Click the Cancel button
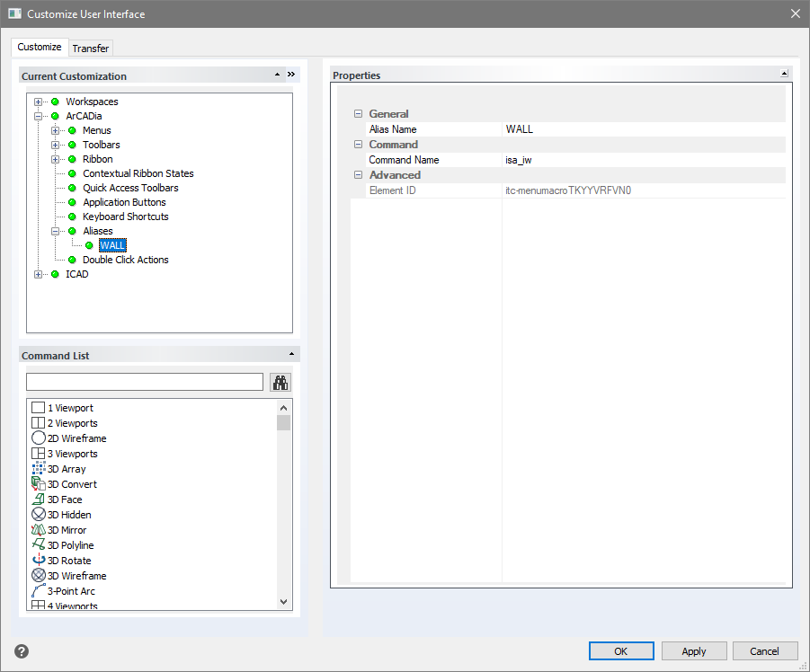The image size is (810, 672). (764, 651)
